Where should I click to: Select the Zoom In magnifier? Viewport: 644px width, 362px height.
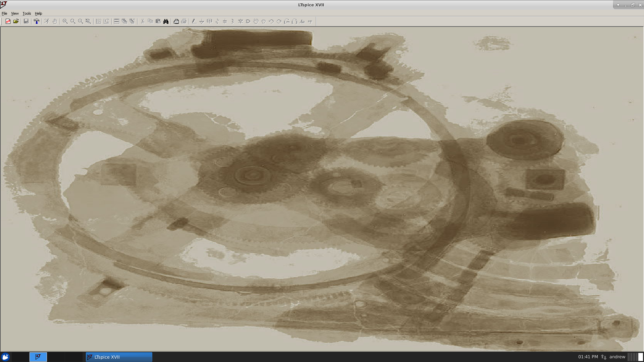65,21
